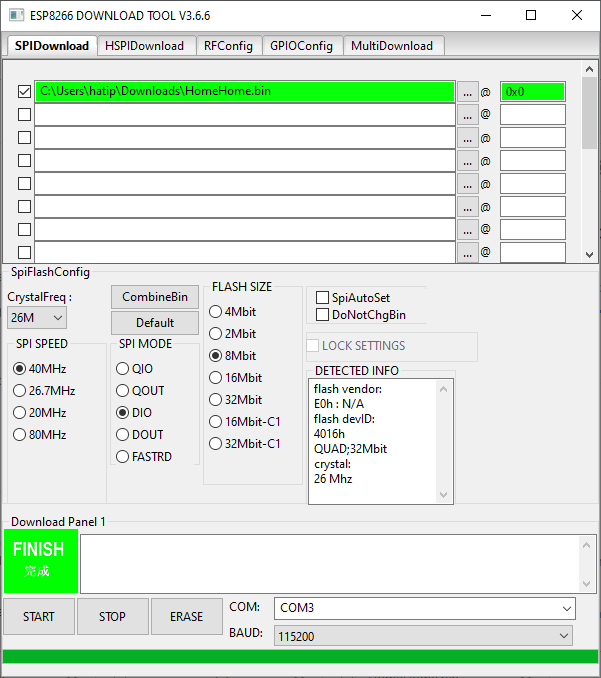Set flash size to 32Mbit-C1
The height and width of the screenshot is (678, 601).
[245, 444]
